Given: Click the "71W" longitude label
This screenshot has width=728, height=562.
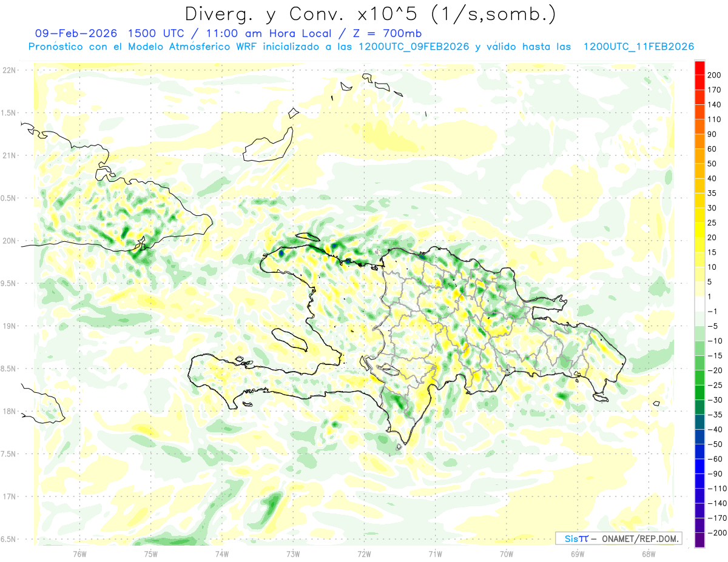Looking at the screenshot, I should point(435,554).
